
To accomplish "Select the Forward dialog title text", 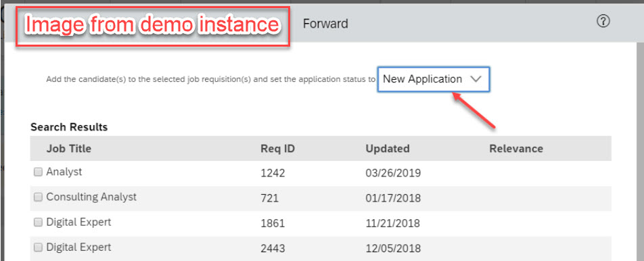I will click(x=325, y=24).
